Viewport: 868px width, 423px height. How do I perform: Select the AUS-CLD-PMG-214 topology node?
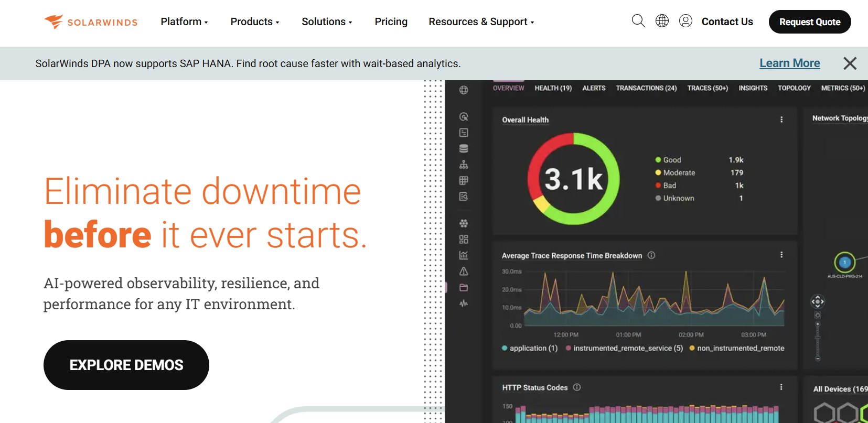click(844, 263)
